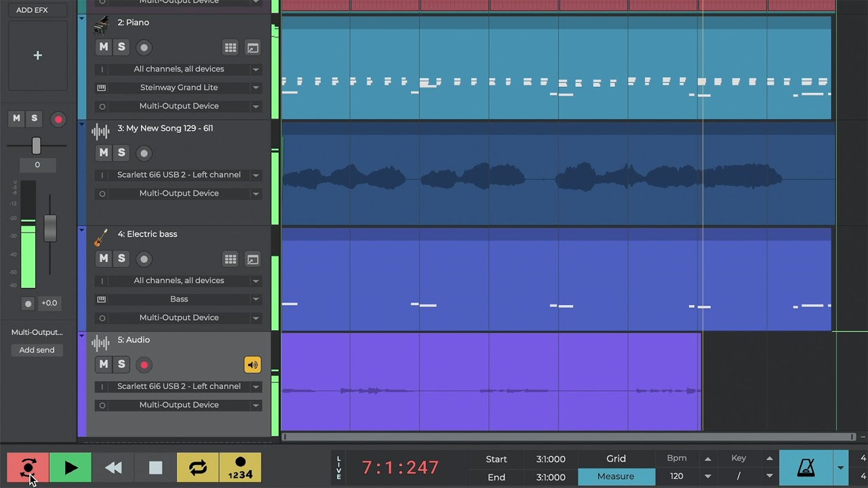
Task: Mute track 5 Audio
Action: [104, 364]
